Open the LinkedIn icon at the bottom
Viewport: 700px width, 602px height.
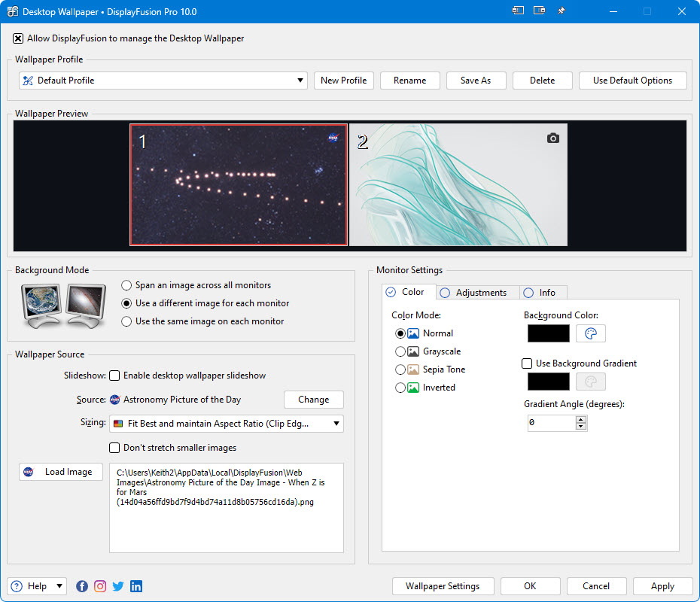pos(136,586)
